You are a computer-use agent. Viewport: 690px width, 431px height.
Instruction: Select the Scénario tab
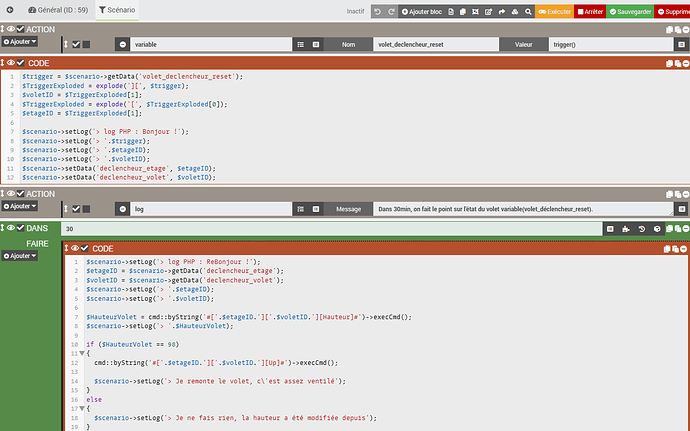(117, 10)
